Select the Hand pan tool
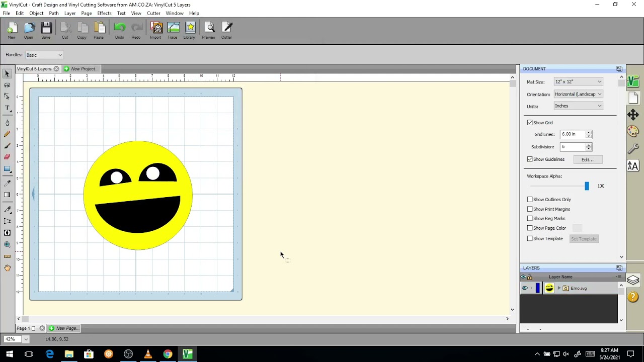Screen dimensions: 644x362 [7, 268]
